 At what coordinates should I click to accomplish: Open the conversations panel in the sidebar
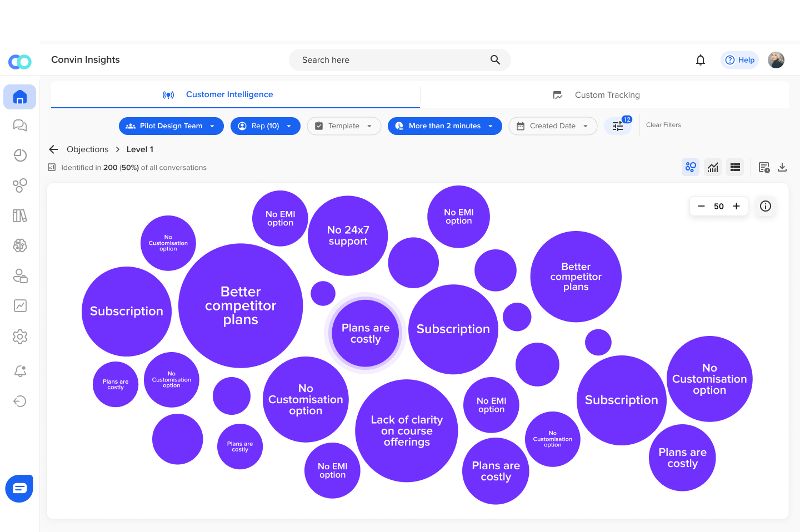coord(20,126)
